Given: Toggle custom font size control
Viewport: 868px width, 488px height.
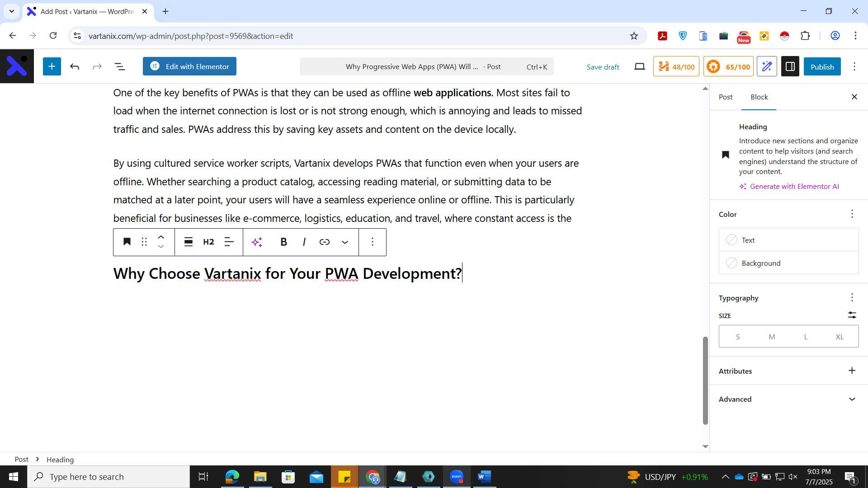Looking at the screenshot, I should click(x=852, y=315).
